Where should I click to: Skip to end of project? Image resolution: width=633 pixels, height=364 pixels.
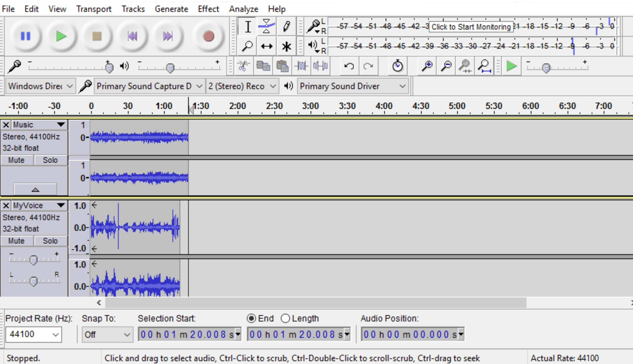coord(168,36)
